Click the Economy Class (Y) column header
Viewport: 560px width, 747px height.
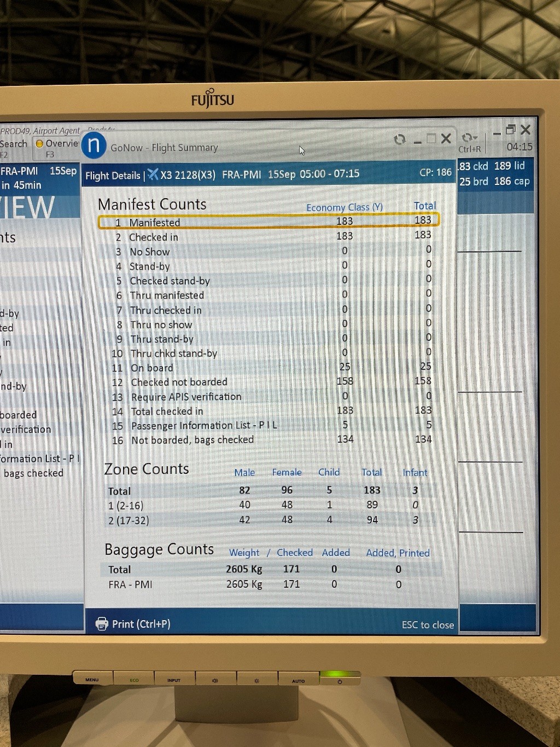point(344,207)
